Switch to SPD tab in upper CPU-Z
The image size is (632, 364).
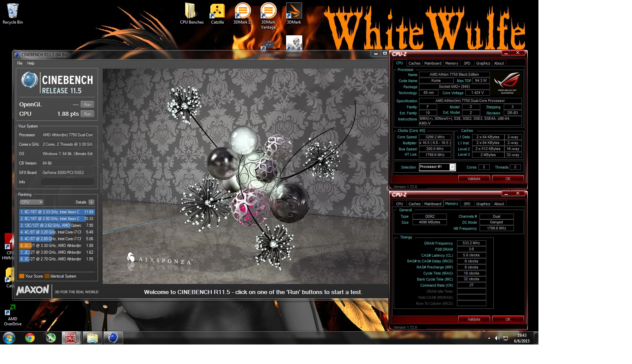(x=467, y=63)
